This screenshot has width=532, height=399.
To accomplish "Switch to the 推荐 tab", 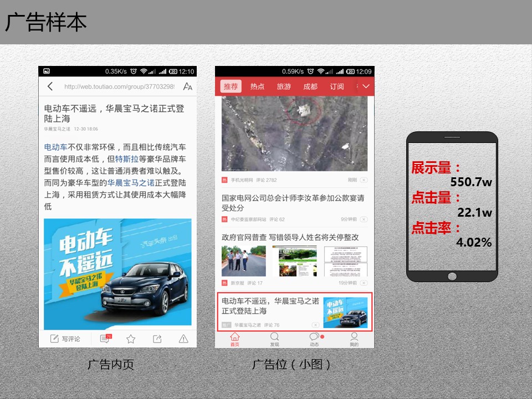I will click(231, 86).
